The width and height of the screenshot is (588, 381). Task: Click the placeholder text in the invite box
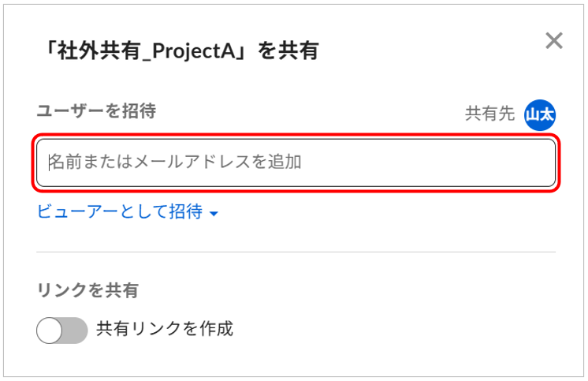175,162
